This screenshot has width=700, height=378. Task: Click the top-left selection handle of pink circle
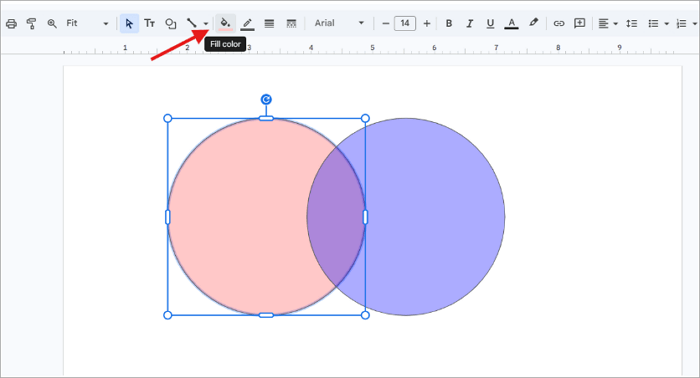click(x=167, y=118)
